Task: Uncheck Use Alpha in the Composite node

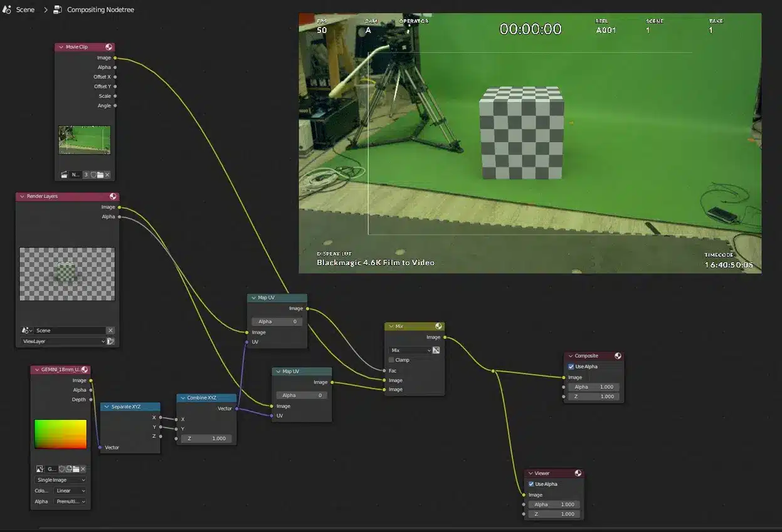Action: tap(571, 367)
